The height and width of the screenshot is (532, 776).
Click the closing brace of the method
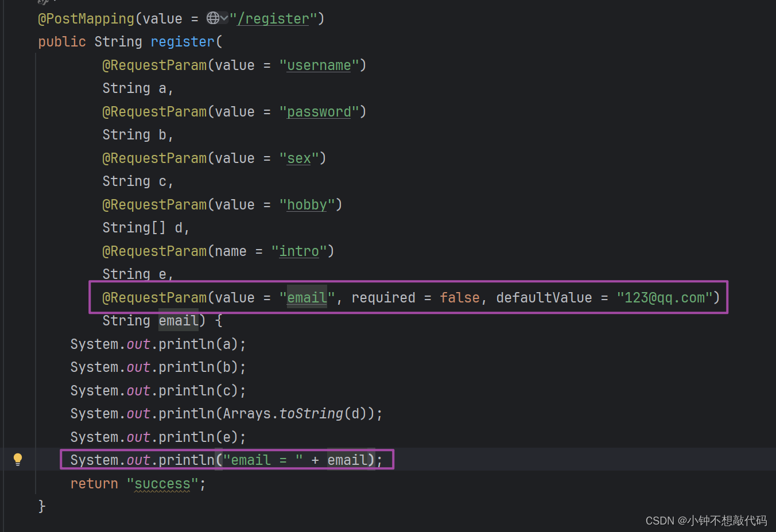pos(42,506)
